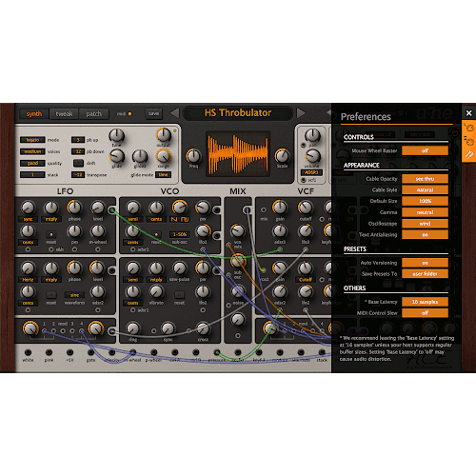Open the 1-SIN sub-osc selector
476x476 pixels.
[180, 234]
